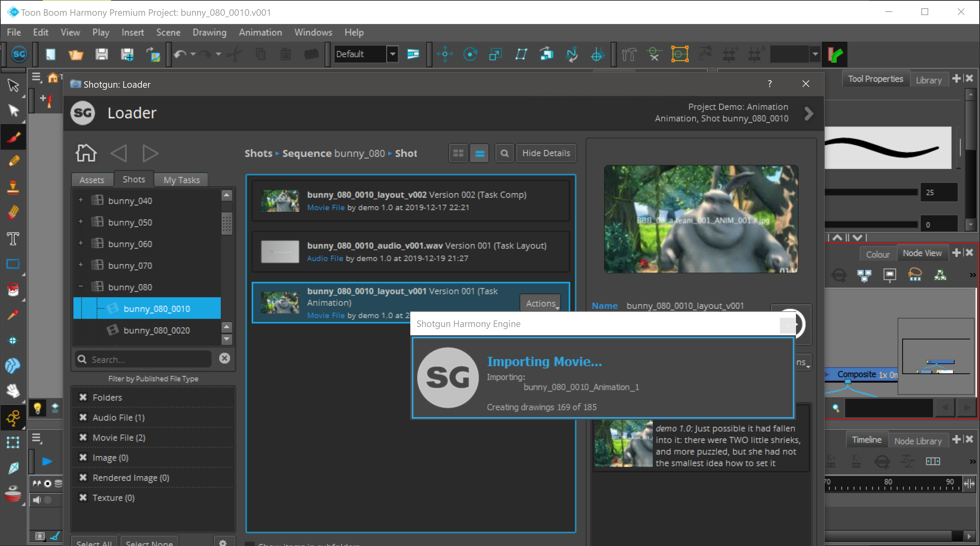
Task: Open the Loader help question mark
Action: coord(770,84)
